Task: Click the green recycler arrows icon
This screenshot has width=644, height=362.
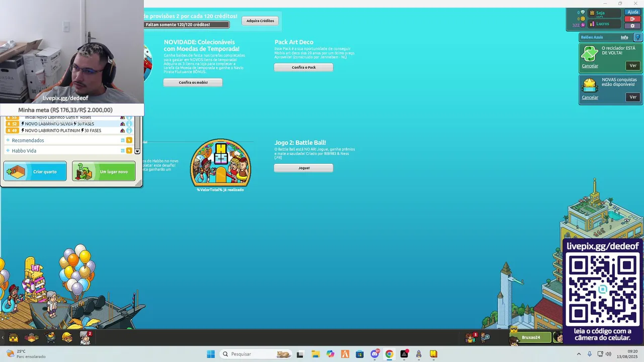Action: point(589,54)
